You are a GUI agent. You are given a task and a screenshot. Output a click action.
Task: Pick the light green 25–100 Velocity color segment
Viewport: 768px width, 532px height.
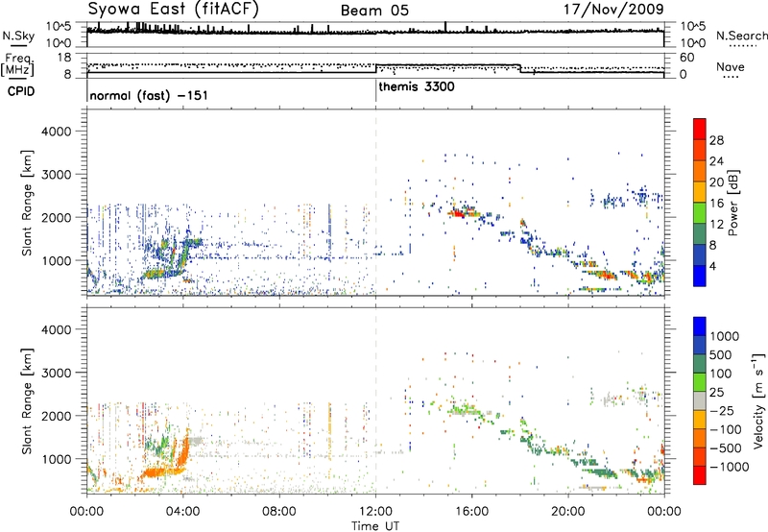pos(700,382)
